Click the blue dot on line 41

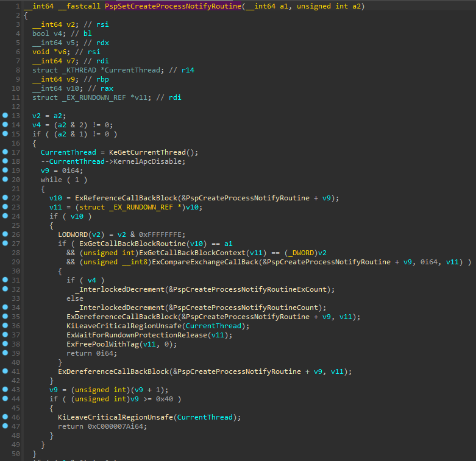click(x=5, y=371)
